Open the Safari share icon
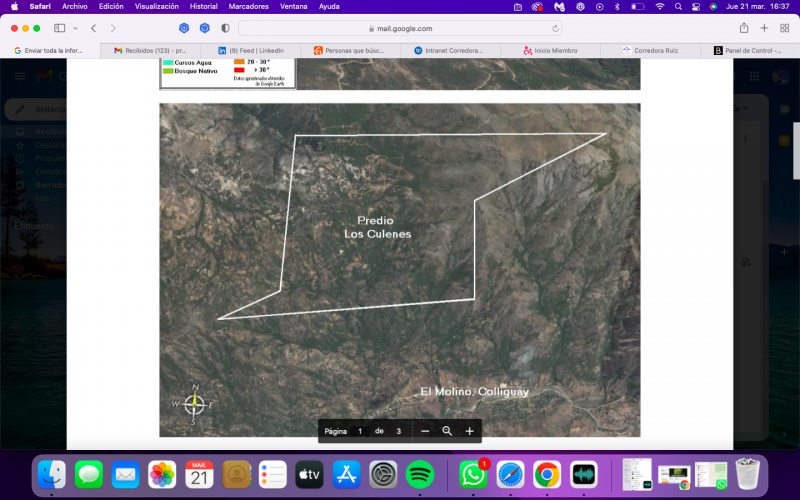The height and width of the screenshot is (500, 800). coord(744,28)
